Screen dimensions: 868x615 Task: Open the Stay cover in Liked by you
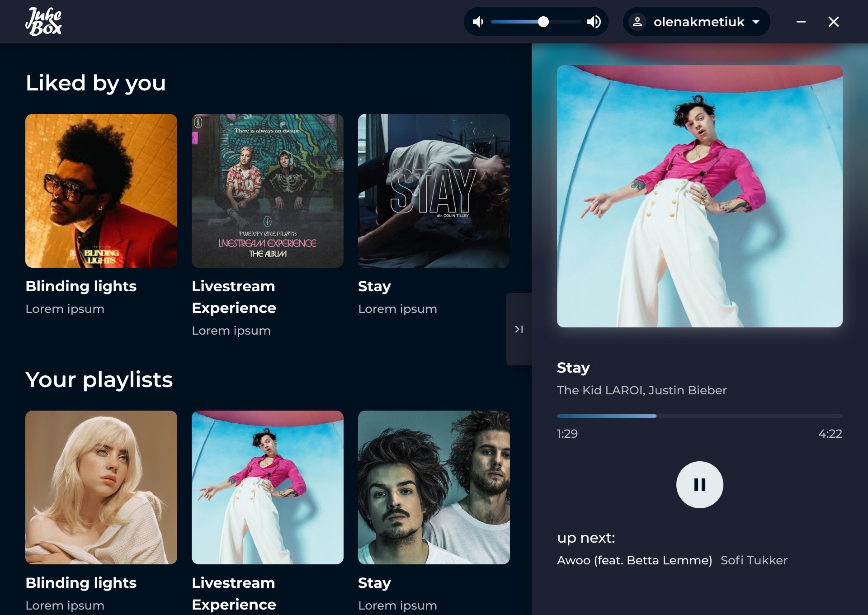[434, 190]
